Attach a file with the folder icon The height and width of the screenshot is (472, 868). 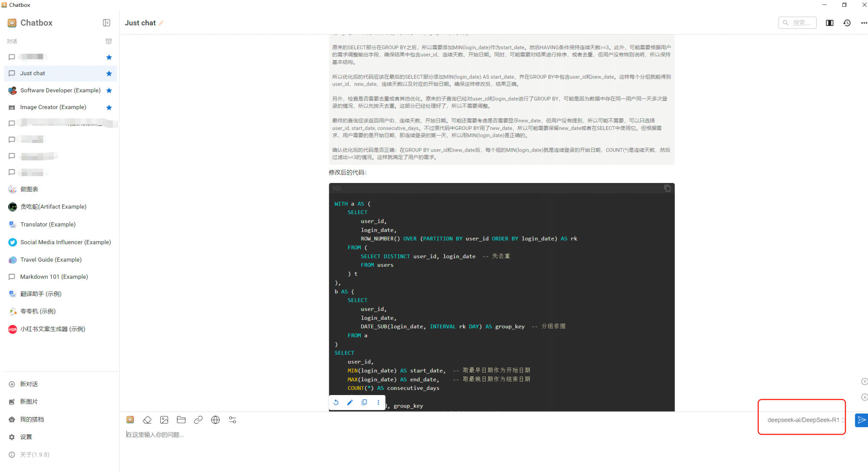[181, 420]
